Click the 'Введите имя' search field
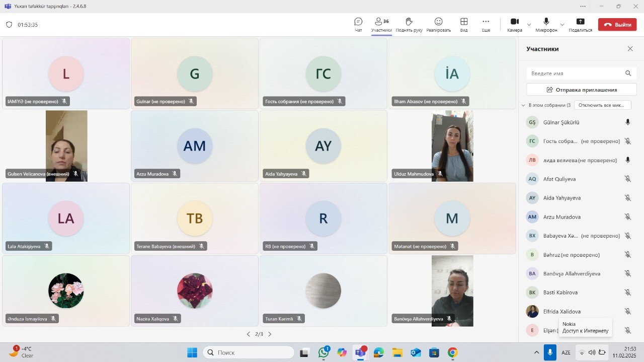 (x=575, y=74)
